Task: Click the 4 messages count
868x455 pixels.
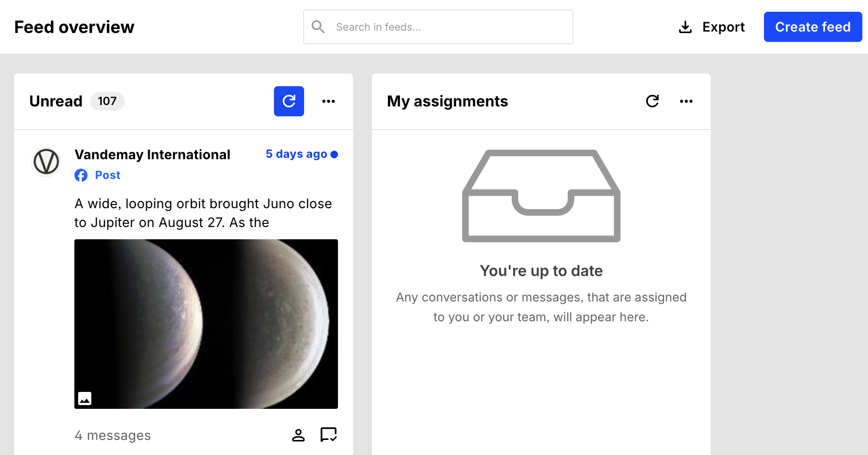Action: click(113, 436)
